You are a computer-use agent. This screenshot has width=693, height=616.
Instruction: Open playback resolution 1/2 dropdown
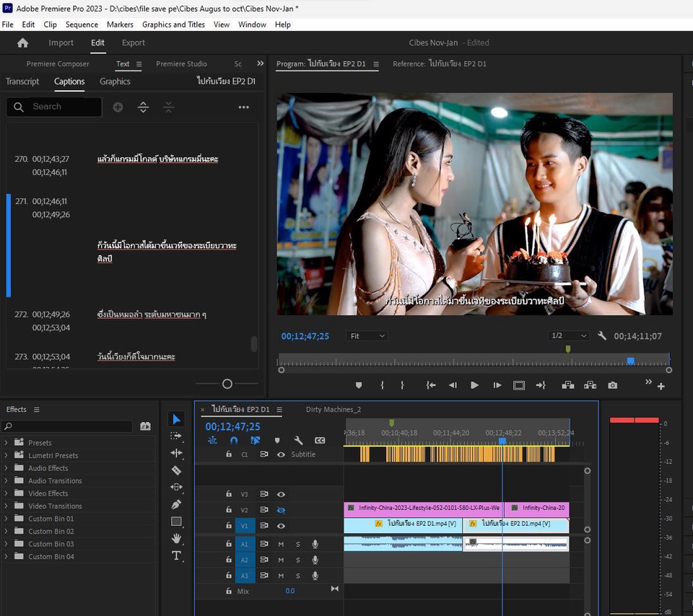click(x=568, y=336)
